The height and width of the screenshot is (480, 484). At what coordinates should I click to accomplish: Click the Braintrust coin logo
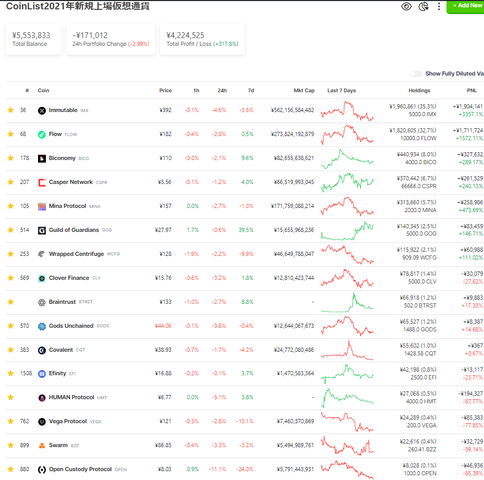42,302
